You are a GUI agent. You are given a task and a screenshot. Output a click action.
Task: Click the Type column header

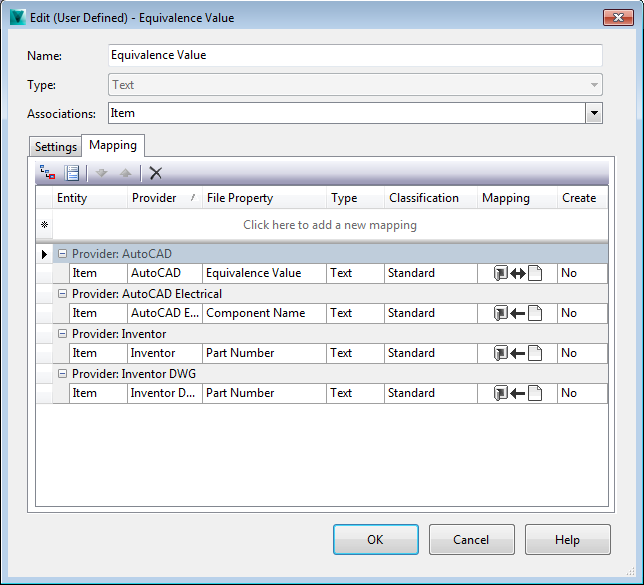coord(356,198)
